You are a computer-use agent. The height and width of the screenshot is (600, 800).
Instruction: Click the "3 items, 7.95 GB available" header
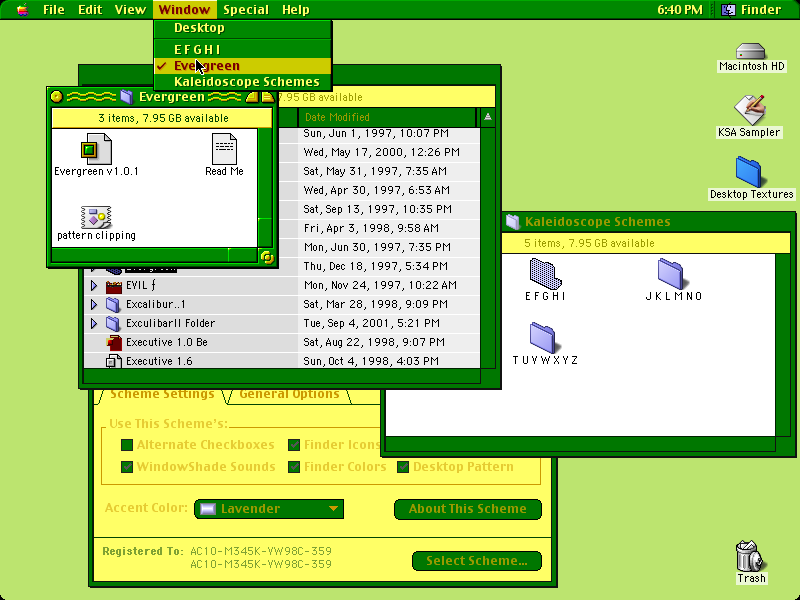click(163, 118)
